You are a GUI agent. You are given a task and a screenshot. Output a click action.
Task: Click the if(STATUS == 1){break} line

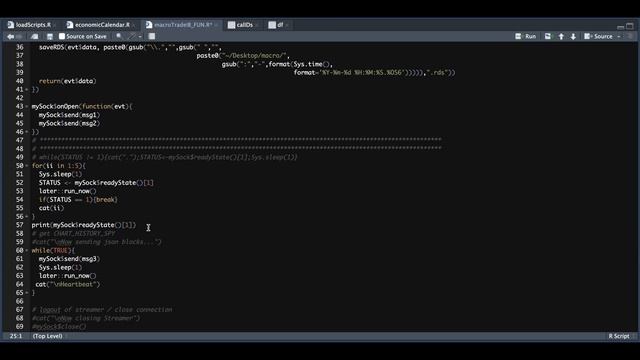click(x=78, y=200)
